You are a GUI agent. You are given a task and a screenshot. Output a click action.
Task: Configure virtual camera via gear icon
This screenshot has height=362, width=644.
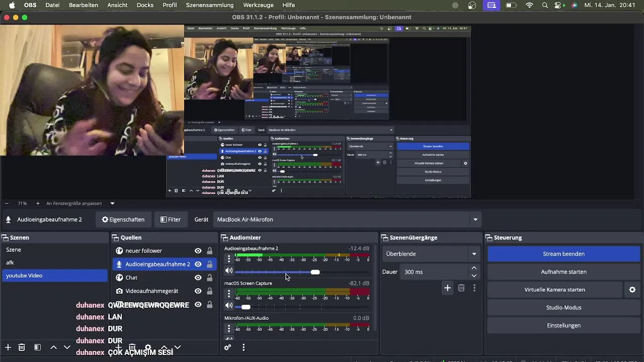[x=632, y=290]
